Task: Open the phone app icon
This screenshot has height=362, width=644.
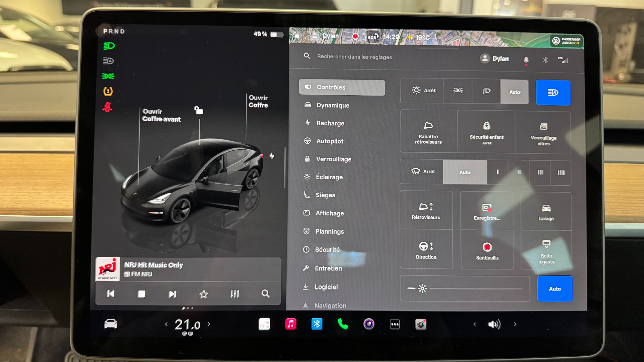Action: tap(343, 324)
